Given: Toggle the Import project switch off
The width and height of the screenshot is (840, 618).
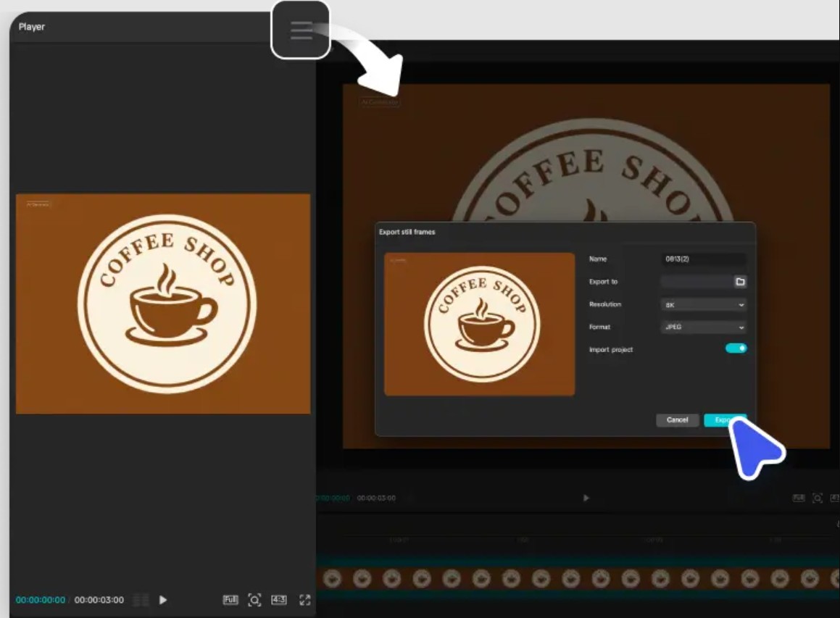Looking at the screenshot, I should click(736, 348).
